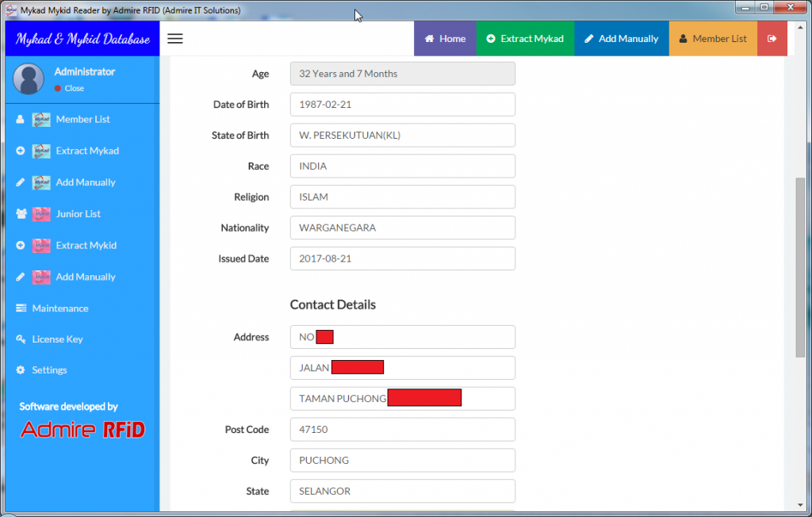Click the Maintenance icon in sidebar
The height and width of the screenshot is (517, 812).
pos(21,308)
